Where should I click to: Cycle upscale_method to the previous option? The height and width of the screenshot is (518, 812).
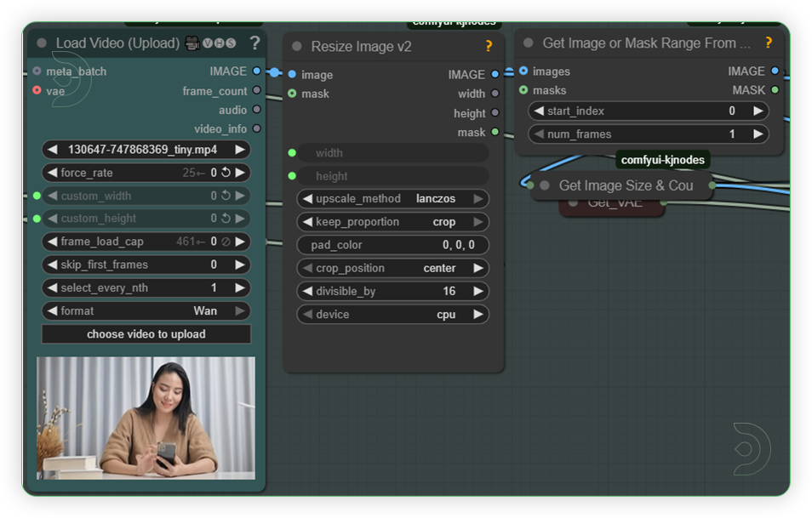coord(307,199)
